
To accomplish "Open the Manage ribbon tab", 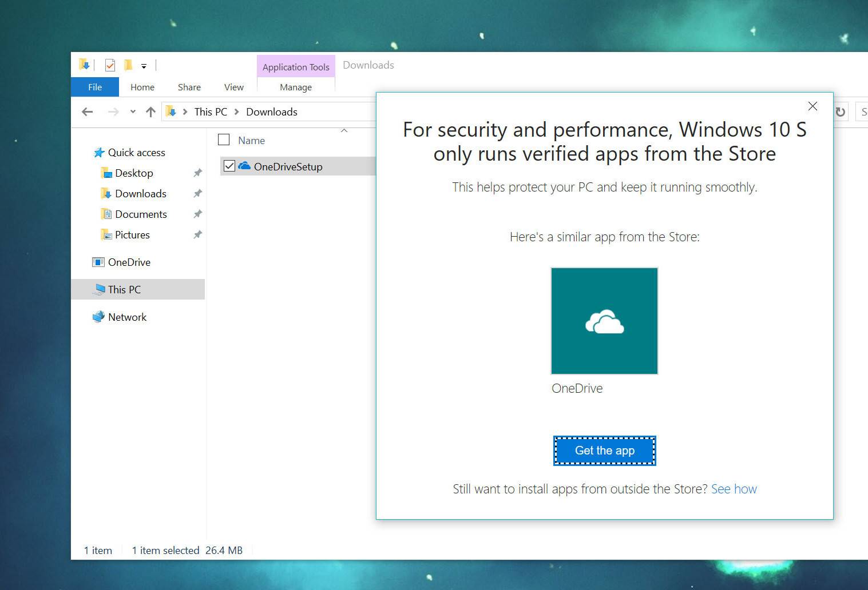I will click(296, 87).
